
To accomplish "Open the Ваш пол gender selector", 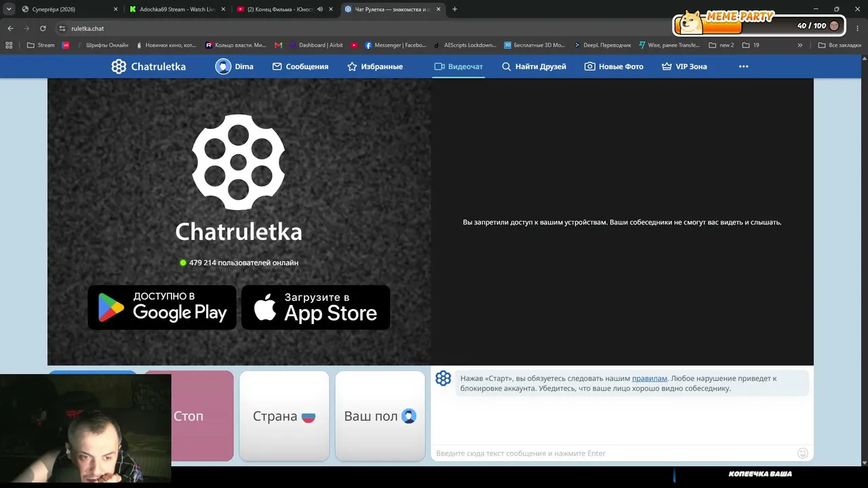I will [380, 416].
